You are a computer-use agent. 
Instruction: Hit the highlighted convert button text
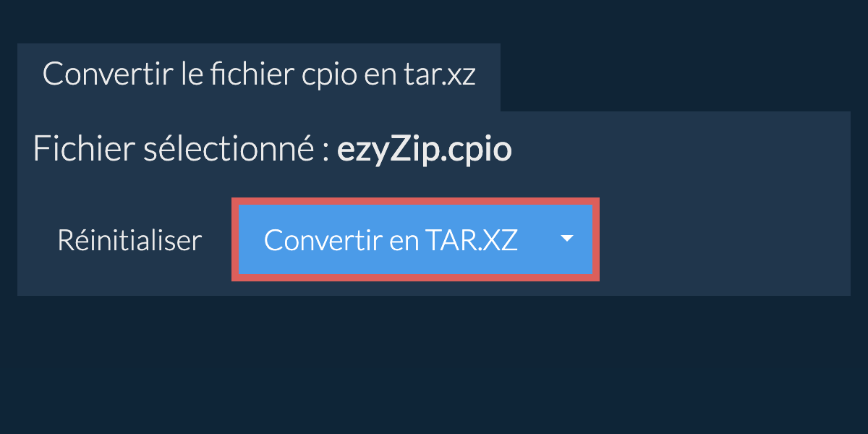pos(391,240)
